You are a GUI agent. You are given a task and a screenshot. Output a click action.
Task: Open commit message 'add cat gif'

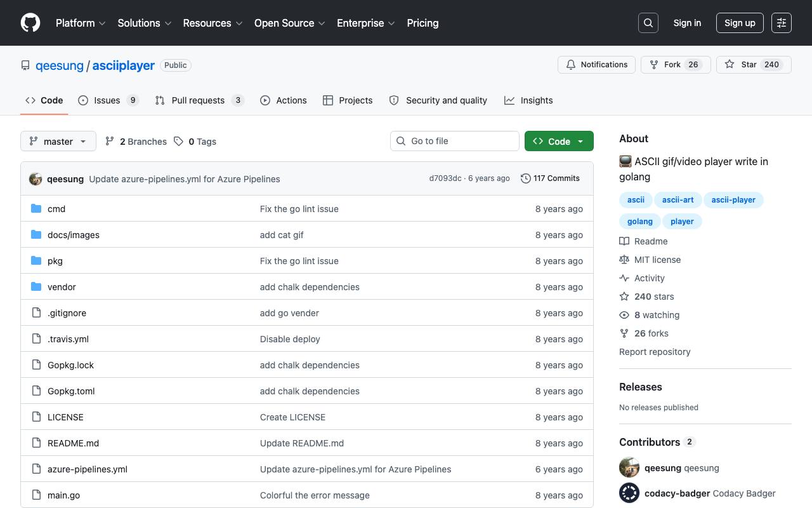[x=282, y=235]
